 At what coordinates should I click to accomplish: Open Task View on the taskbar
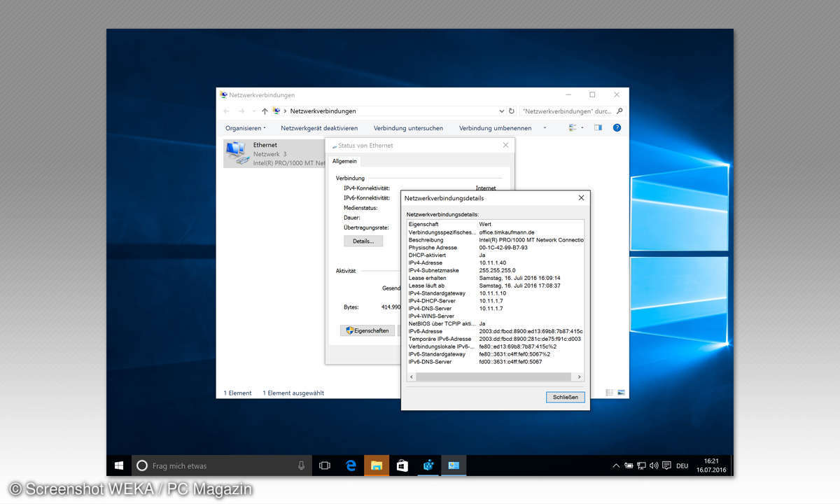(x=325, y=465)
